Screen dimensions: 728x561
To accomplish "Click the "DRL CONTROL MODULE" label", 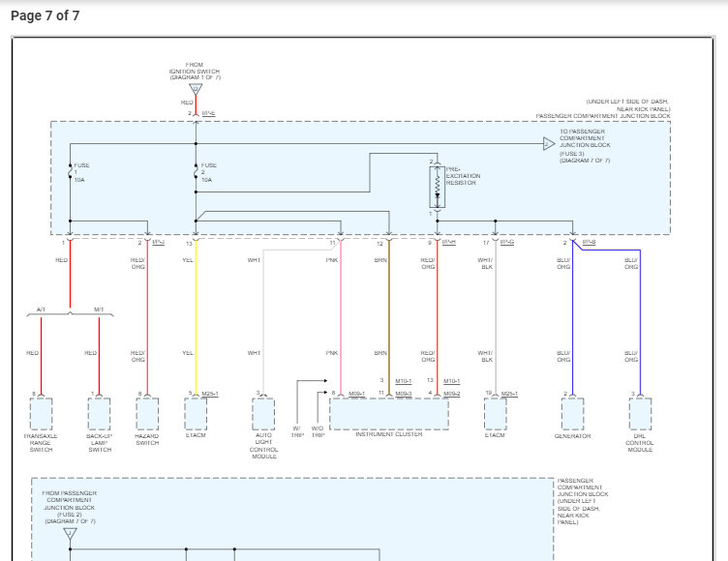I will tap(640, 443).
